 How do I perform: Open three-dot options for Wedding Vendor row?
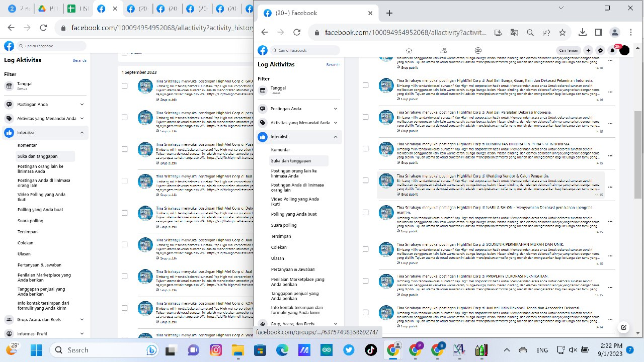pos(610,187)
